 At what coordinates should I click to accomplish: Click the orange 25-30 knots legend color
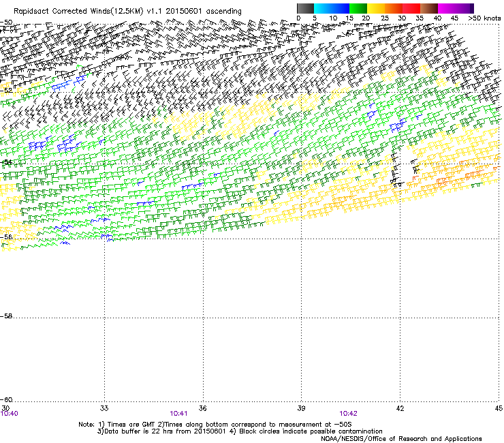pyautogui.click(x=394, y=8)
